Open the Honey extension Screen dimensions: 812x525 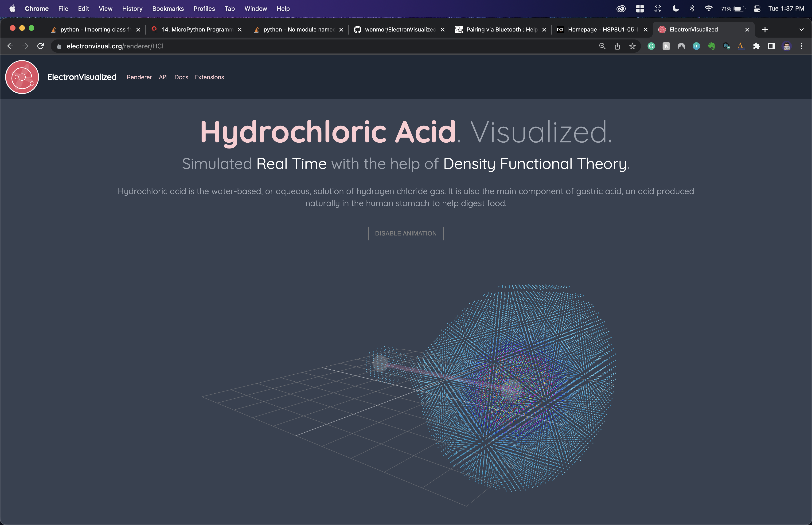pos(666,46)
